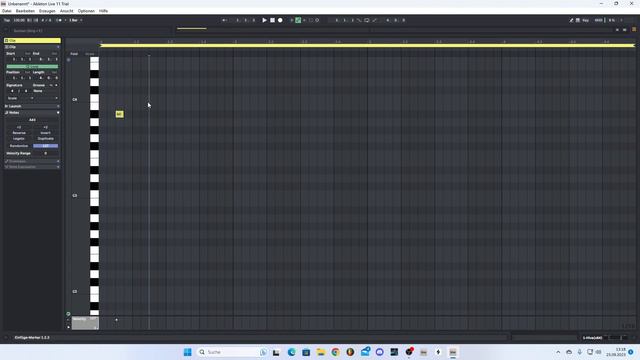Click the tempo value field
The image size is (640, 360).
(x=19, y=20)
